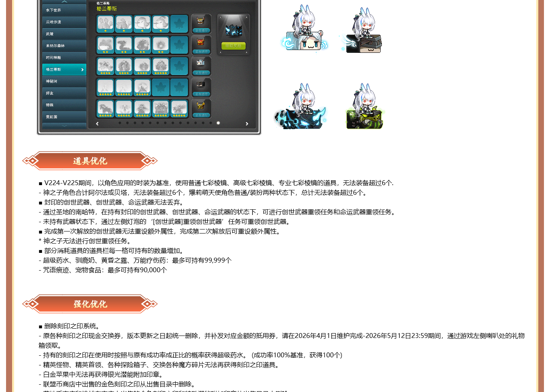Viewport: 550px width, 392px height.
Task: Select the first one-star monster card
Action: [x=105, y=24]
